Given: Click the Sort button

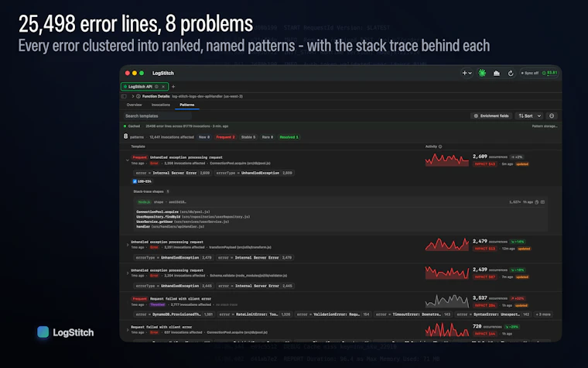Looking at the screenshot, I should coord(525,116).
